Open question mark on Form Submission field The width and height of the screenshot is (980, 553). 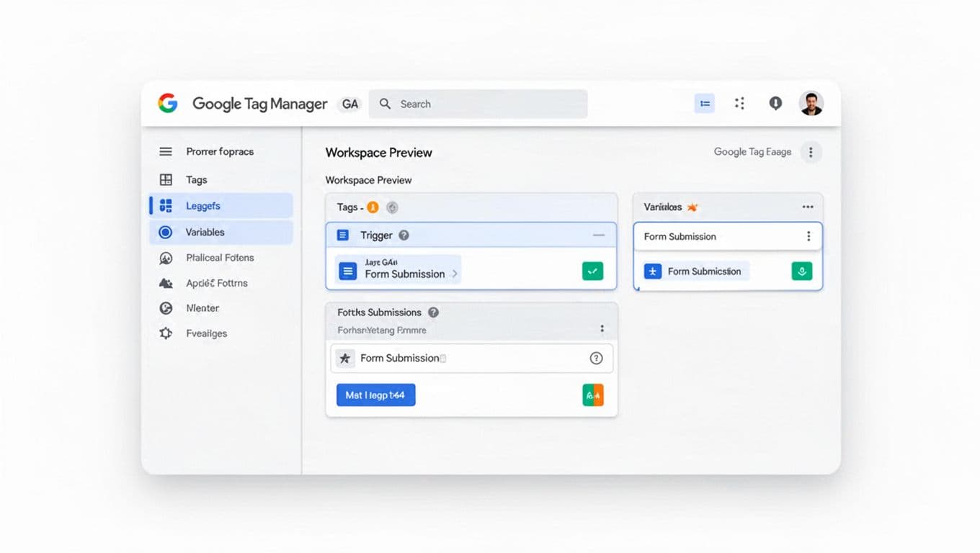click(x=596, y=358)
